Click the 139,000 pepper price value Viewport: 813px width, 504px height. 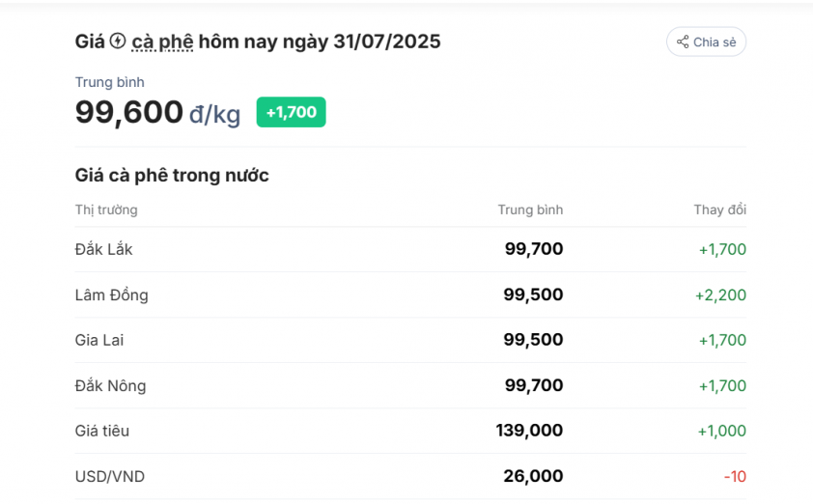pos(529,431)
